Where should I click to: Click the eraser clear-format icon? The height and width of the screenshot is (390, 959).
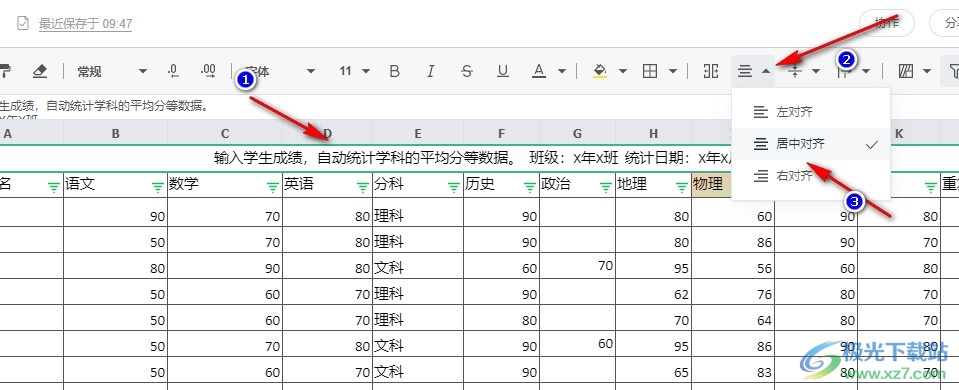[x=40, y=72]
